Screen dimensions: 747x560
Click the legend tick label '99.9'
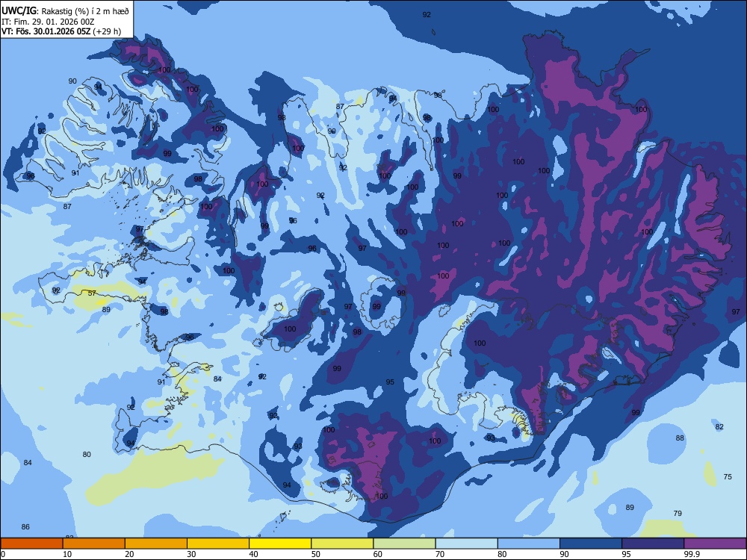tap(692, 554)
